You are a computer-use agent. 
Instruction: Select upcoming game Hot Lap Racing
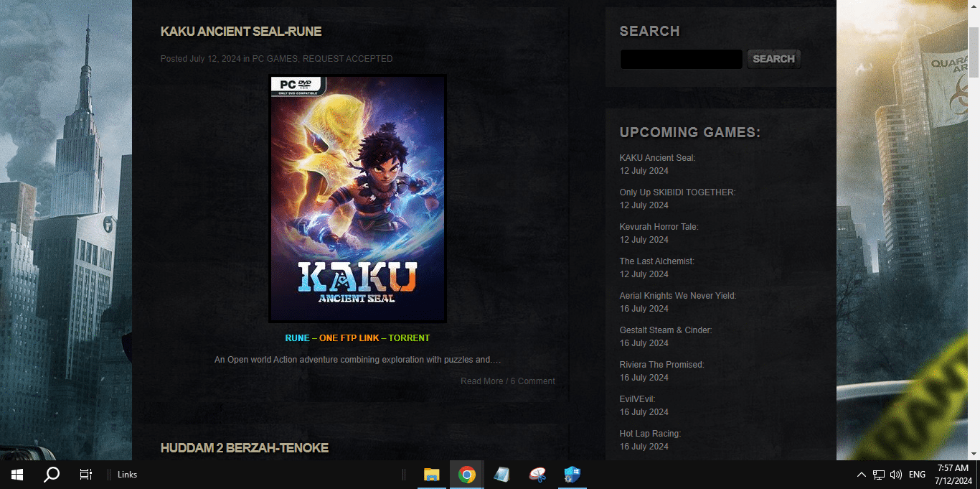click(x=650, y=434)
